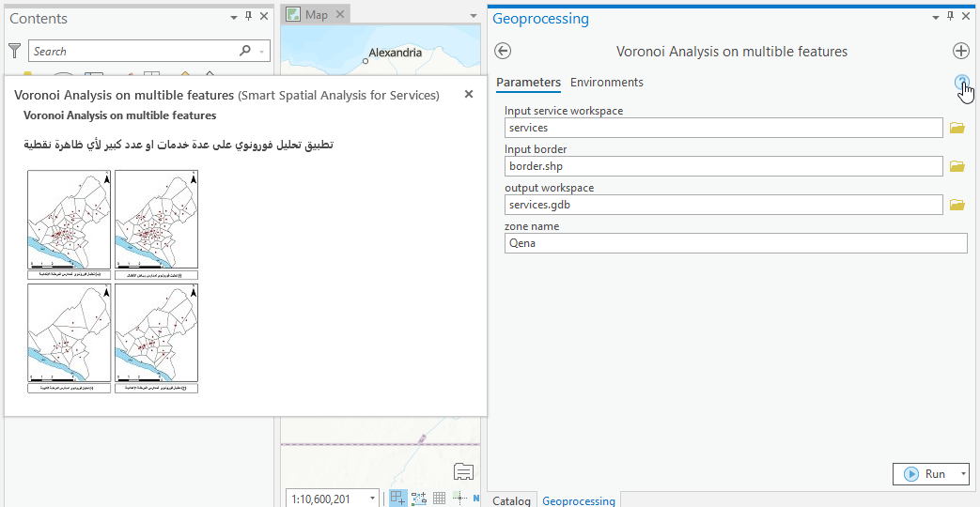
Task: Click the Input border field containing border.shp
Action: pyautogui.click(x=723, y=166)
